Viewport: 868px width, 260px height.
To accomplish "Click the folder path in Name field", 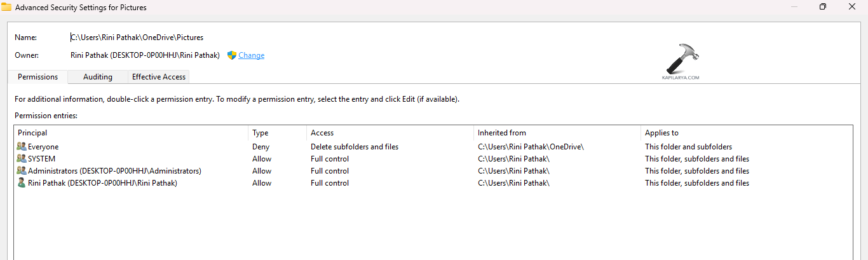I will click(x=137, y=38).
